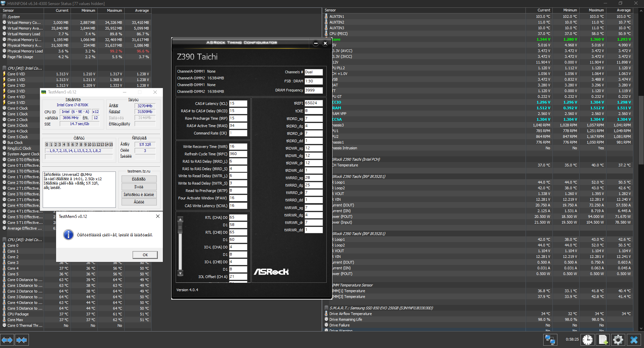Image resolution: width=644 pixels, height=348 pixels.
Task: Click the tREFI value field
Action: tap(314, 103)
